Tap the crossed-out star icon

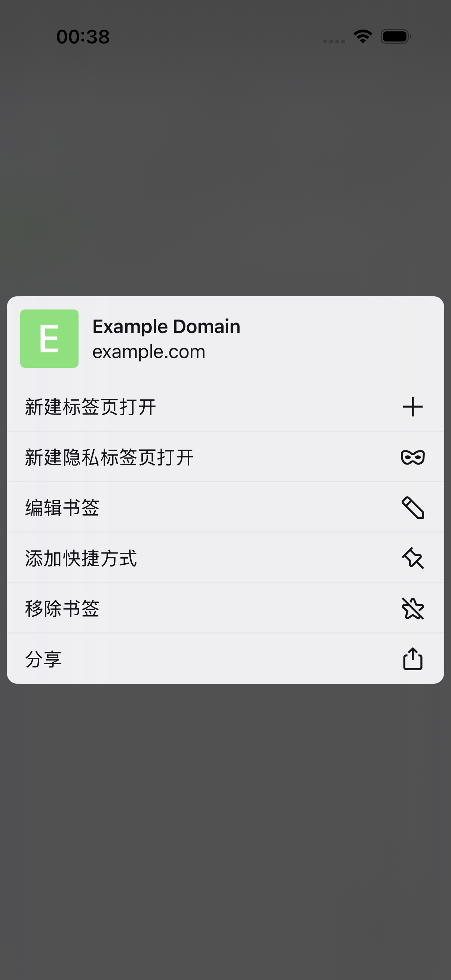[412, 608]
